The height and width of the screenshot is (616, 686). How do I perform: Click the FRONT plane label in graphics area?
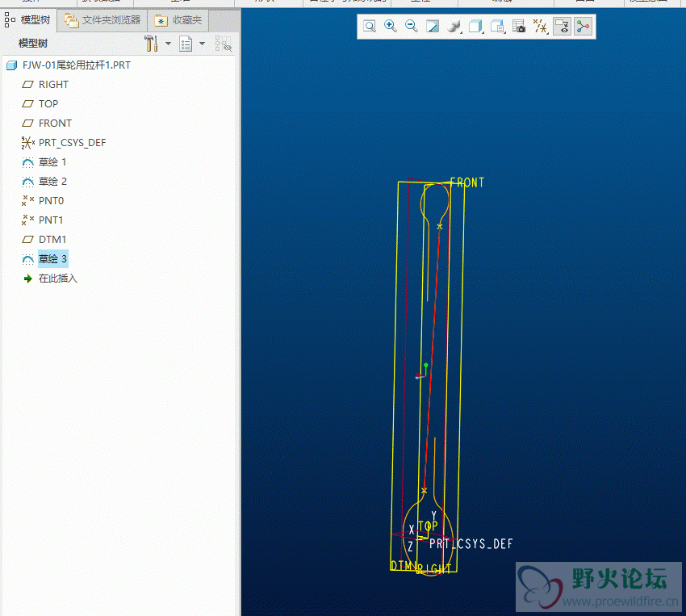click(467, 182)
